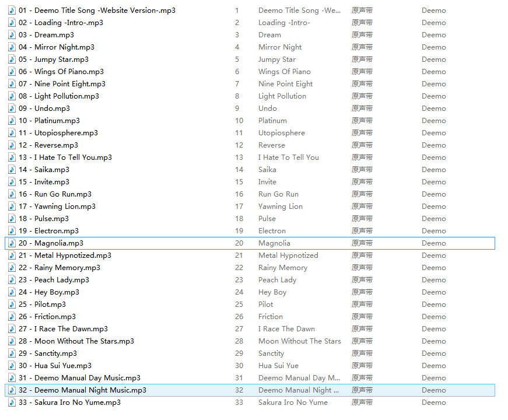This screenshot has height=420, width=508.
Task: Select track number 19 in the number column
Action: tap(239, 231)
